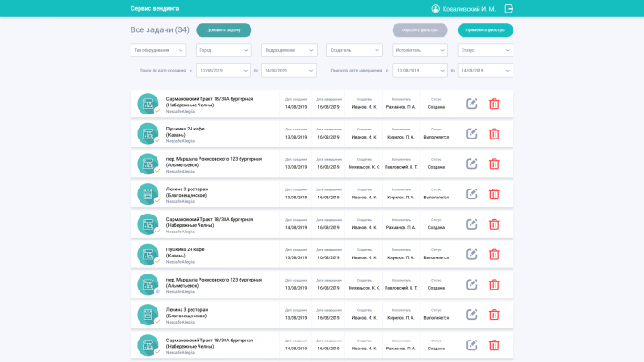
Task: Open the Исполнитель filter dropdown
Action: click(419, 50)
